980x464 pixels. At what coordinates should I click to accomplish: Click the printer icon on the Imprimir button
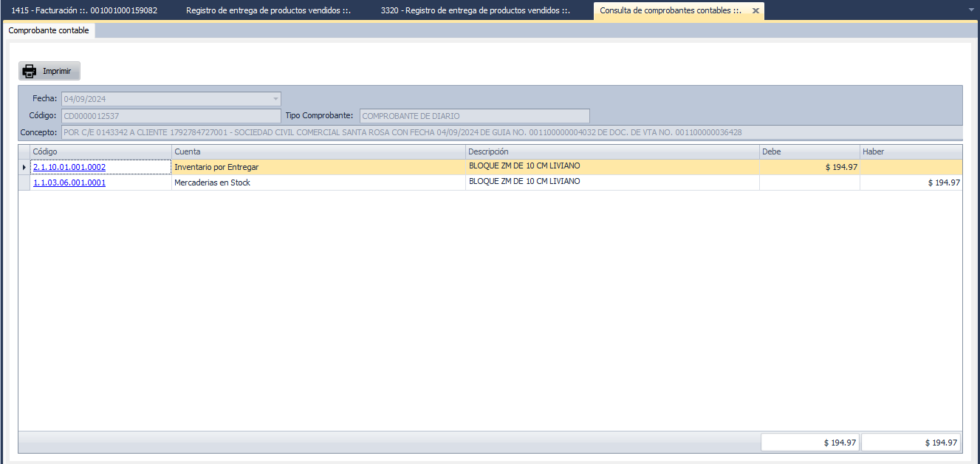[30, 72]
